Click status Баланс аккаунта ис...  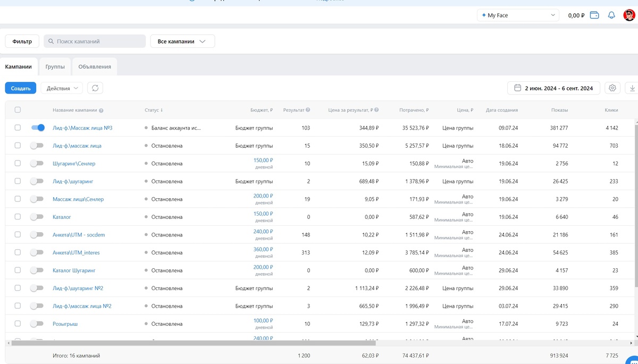176,128
